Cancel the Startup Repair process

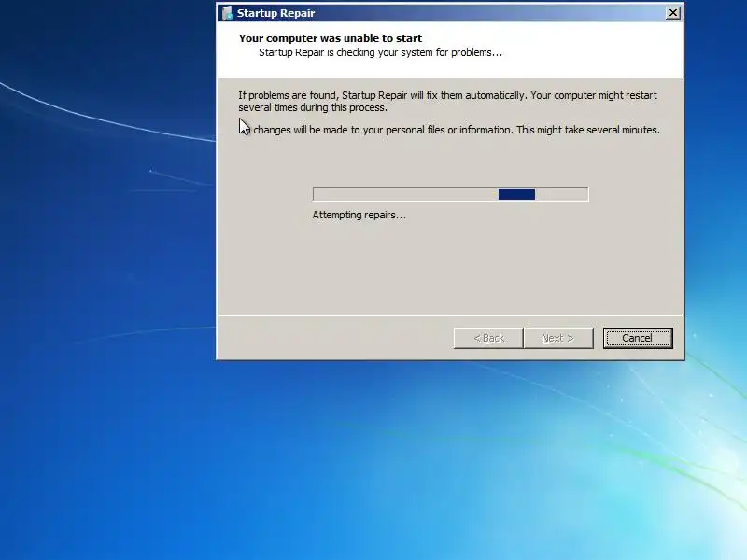pyautogui.click(x=638, y=338)
